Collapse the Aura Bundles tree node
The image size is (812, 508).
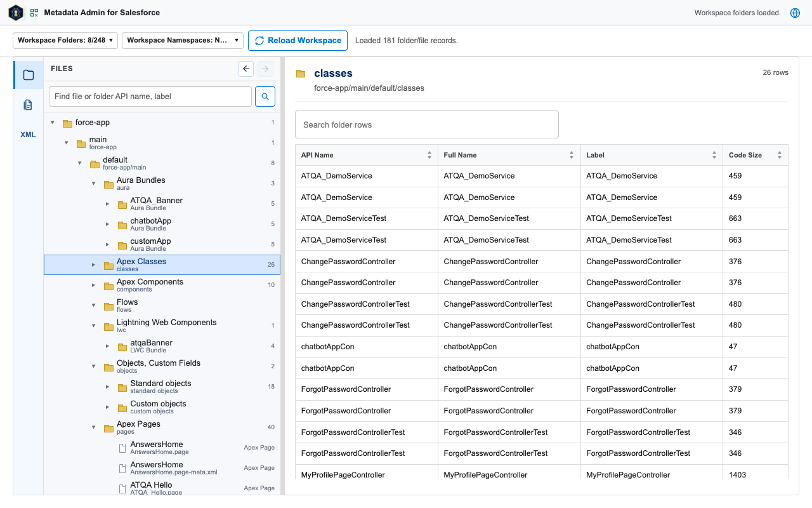pos(94,184)
